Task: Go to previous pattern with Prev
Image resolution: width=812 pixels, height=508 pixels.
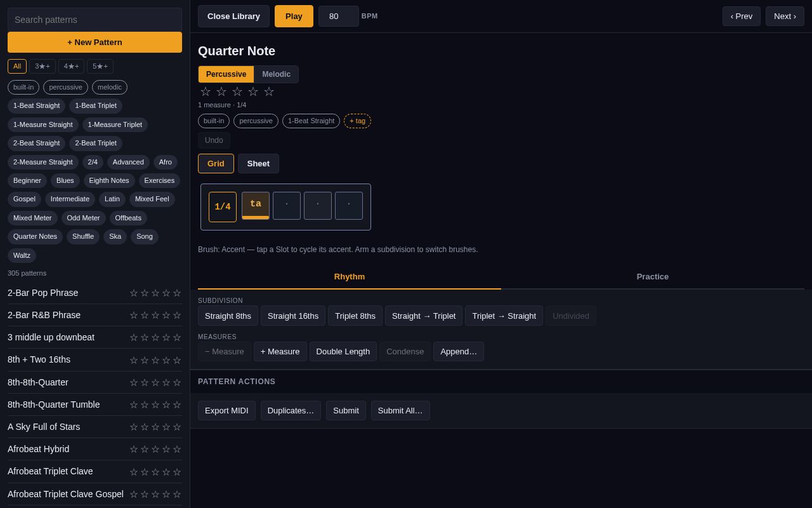Action: coord(742,17)
